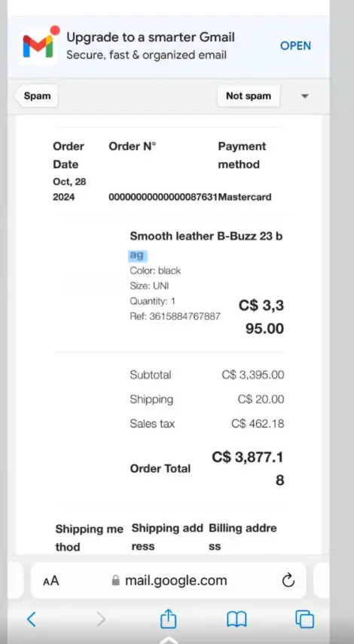Show open tabs with tabs icon
The width and height of the screenshot is (354, 644).
(x=305, y=619)
